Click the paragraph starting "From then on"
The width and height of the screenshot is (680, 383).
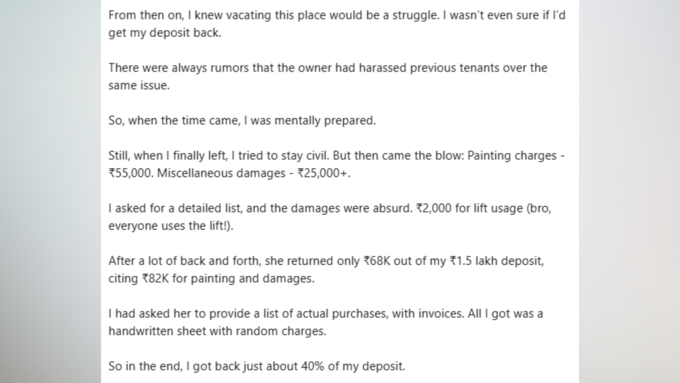[x=337, y=24]
